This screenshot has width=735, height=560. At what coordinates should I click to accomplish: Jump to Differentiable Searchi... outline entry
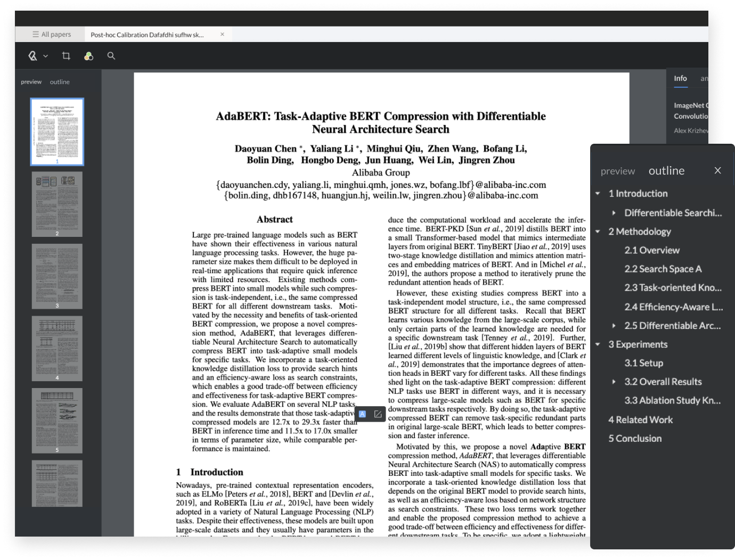[x=673, y=213]
